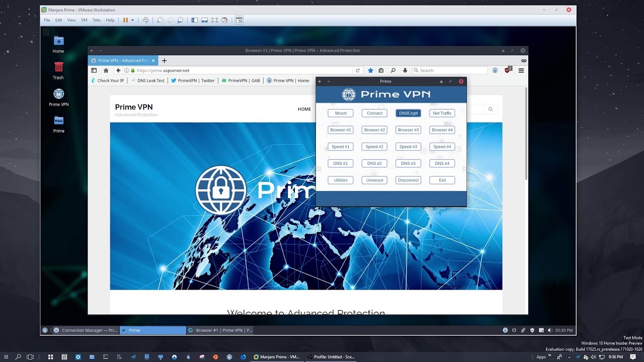Click the VMware console view icon
Image resolution: width=644 pixels, height=362 pixels.
(x=239, y=20)
